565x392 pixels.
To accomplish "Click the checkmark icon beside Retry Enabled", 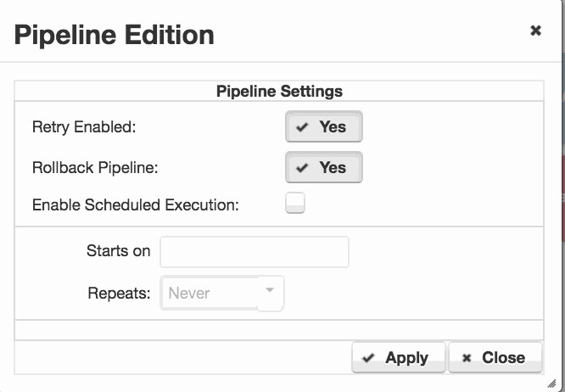I will (302, 126).
